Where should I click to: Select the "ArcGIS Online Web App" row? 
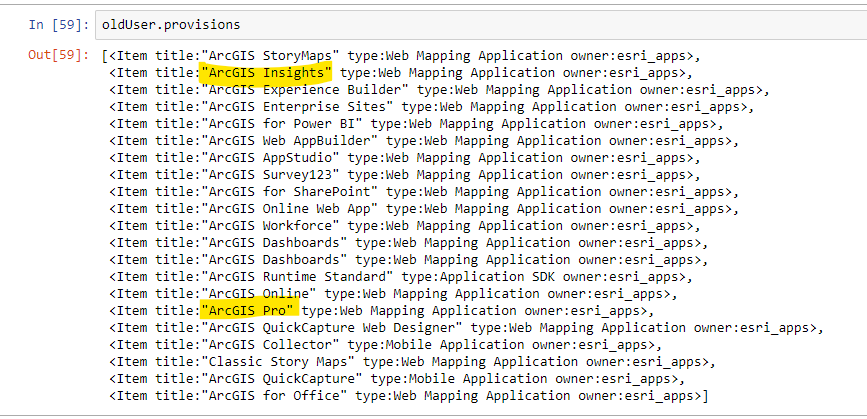[424, 209]
